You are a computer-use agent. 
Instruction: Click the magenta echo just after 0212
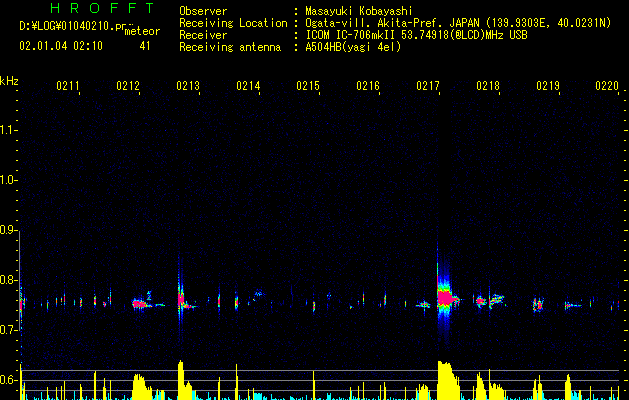tap(140, 304)
